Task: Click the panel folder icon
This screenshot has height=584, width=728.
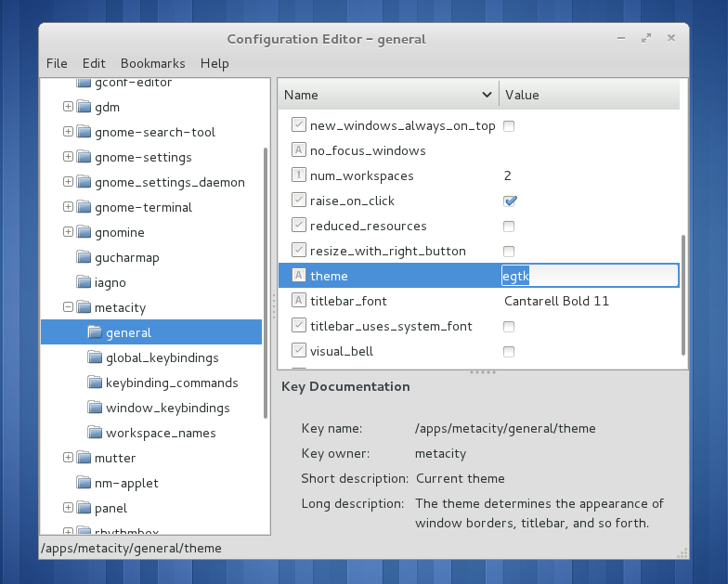Action: 84,508
